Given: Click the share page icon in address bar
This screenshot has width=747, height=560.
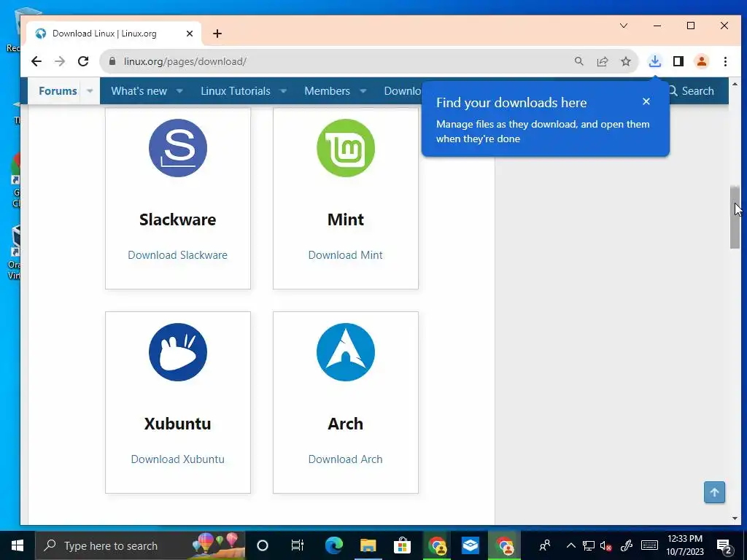Looking at the screenshot, I should click(602, 61).
